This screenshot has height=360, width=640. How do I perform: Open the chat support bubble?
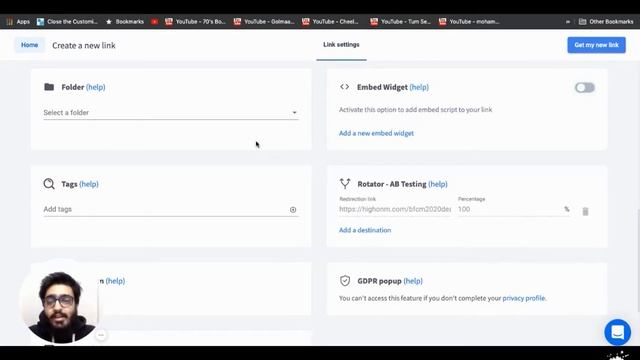pos(618,332)
